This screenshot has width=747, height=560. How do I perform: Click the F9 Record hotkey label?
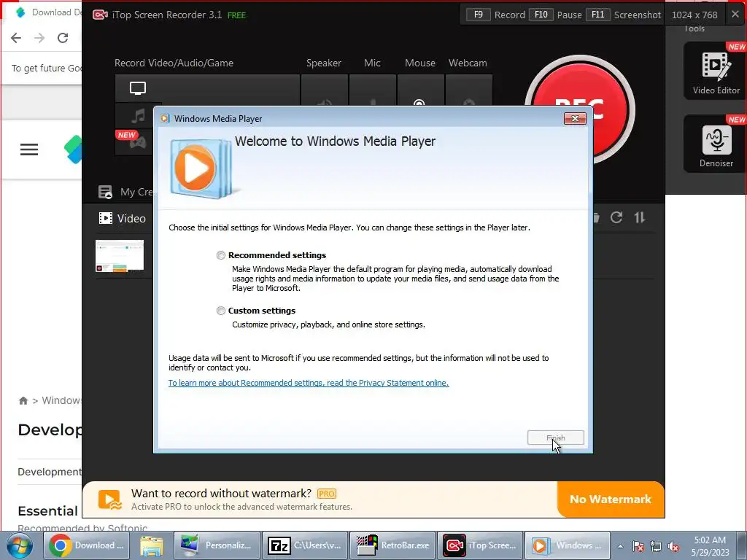pyautogui.click(x=496, y=15)
